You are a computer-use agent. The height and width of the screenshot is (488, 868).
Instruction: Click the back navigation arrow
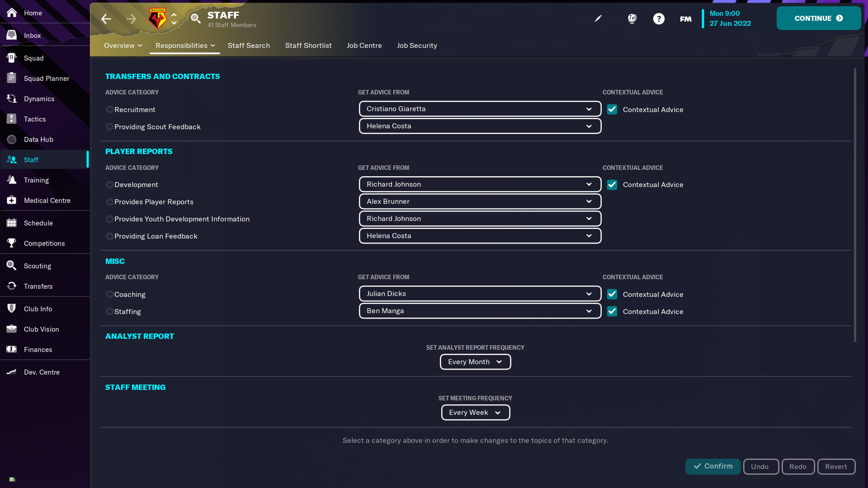pyautogui.click(x=106, y=19)
